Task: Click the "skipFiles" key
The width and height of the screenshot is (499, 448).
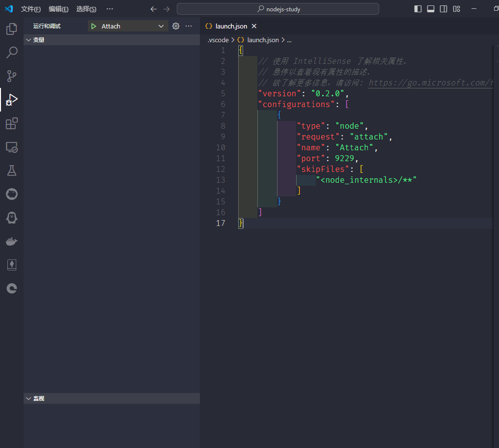Action: pyautogui.click(x=323, y=169)
